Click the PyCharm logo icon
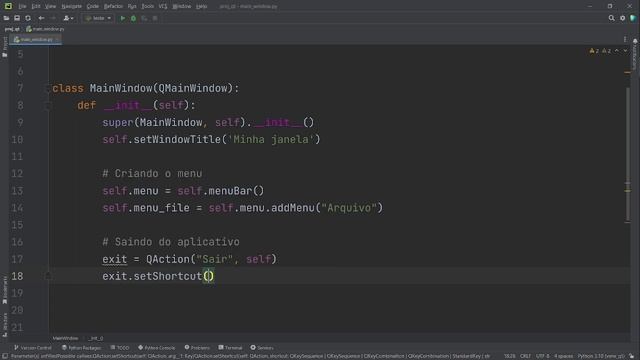 [x=8, y=6]
